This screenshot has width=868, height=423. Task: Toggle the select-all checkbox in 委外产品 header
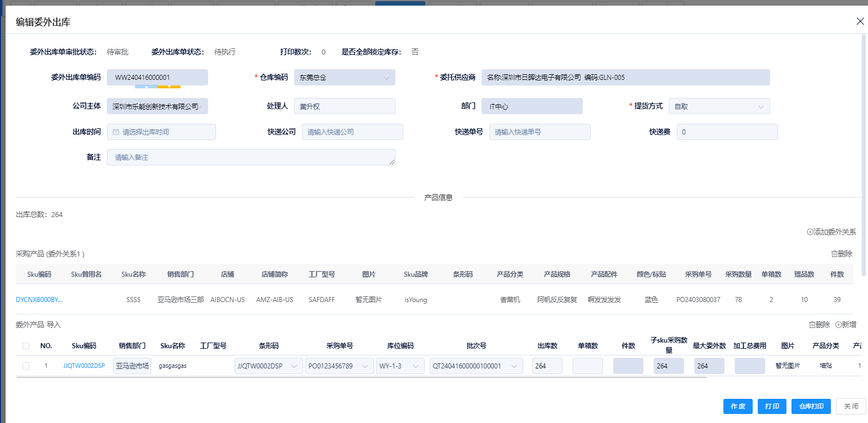pos(26,346)
